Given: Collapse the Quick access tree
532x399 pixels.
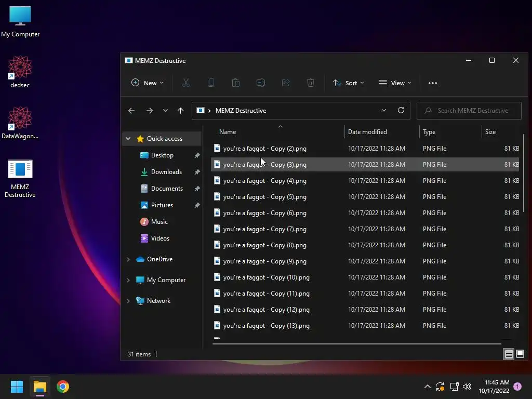Looking at the screenshot, I should tap(128, 138).
